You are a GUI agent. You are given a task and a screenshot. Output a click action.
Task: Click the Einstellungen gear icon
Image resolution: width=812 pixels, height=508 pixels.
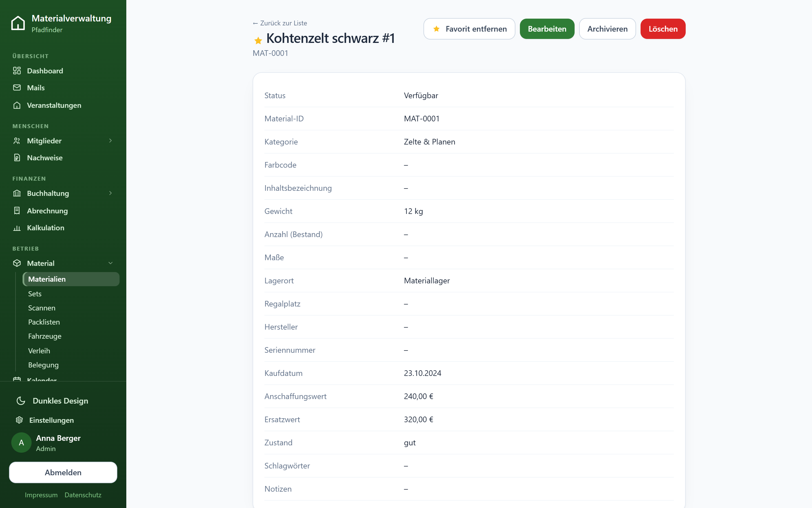(x=19, y=420)
